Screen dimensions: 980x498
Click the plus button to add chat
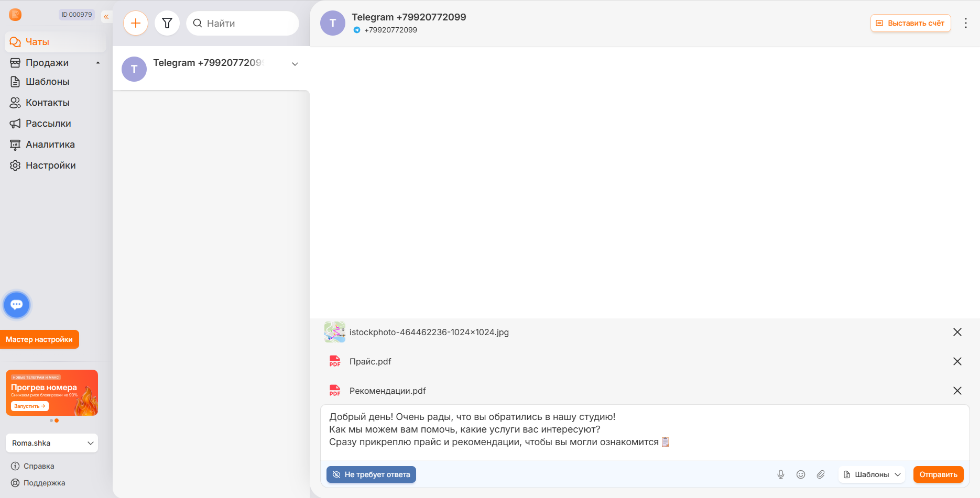point(136,23)
